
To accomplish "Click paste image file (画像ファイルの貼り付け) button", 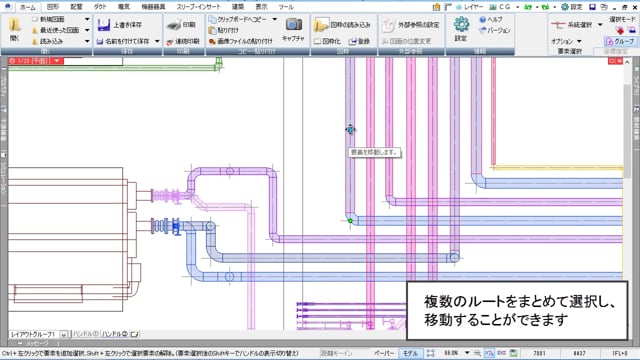I will 240,41.
